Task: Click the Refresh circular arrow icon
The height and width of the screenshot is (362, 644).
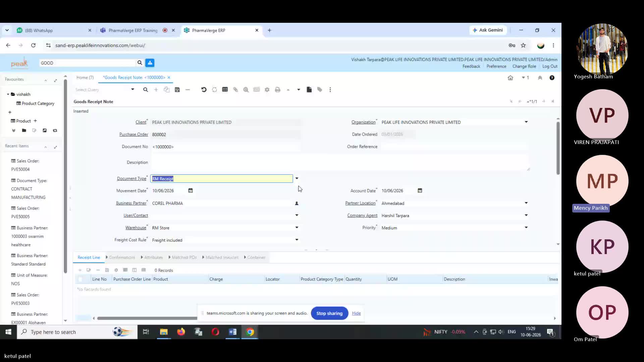Action: coord(214,89)
